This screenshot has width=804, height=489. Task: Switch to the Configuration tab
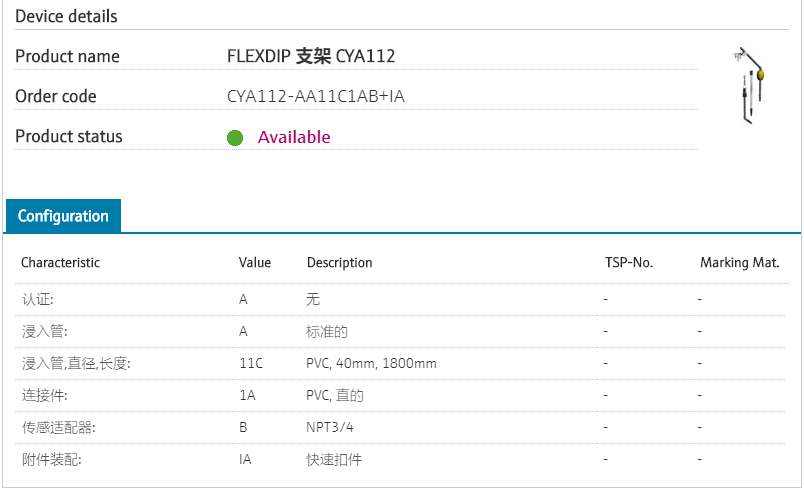click(63, 216)
